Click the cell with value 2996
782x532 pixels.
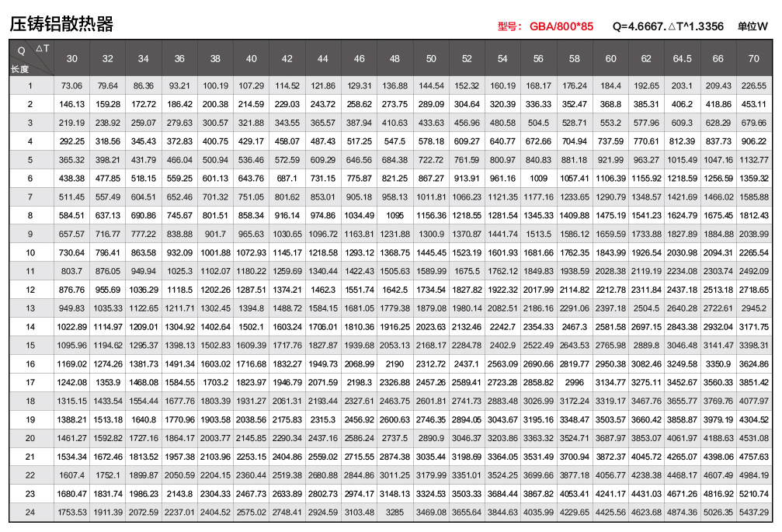click(574, 382)
